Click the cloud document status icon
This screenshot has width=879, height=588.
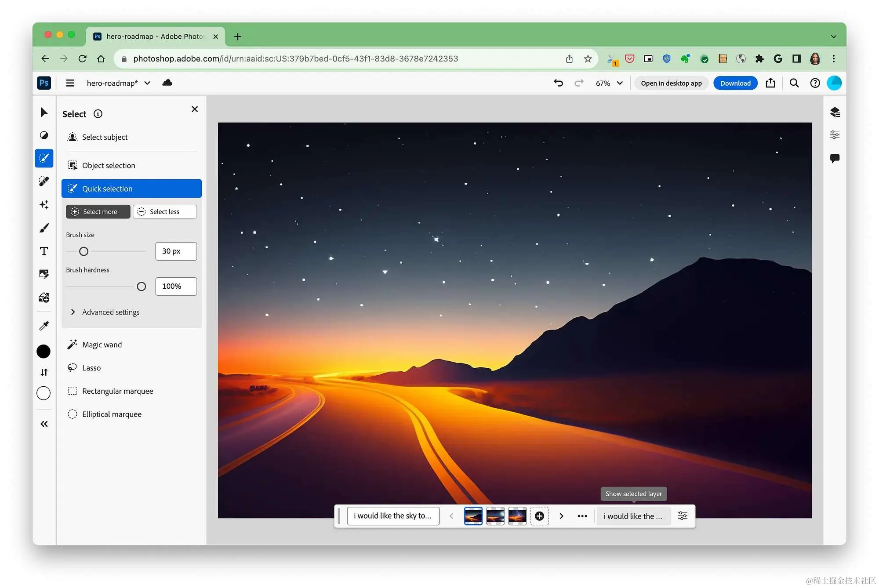click(167, 83)
